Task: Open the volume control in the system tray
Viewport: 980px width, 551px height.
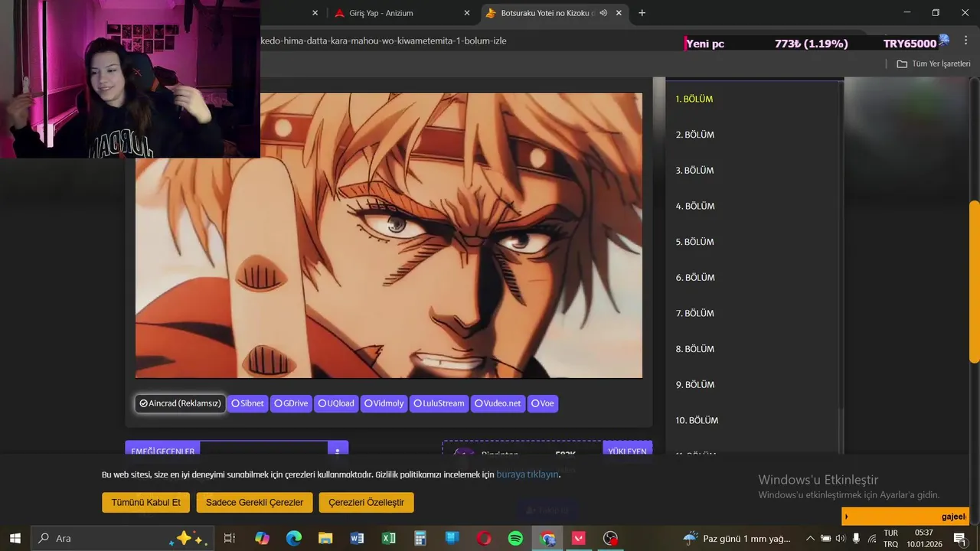Action: (840, 538)
